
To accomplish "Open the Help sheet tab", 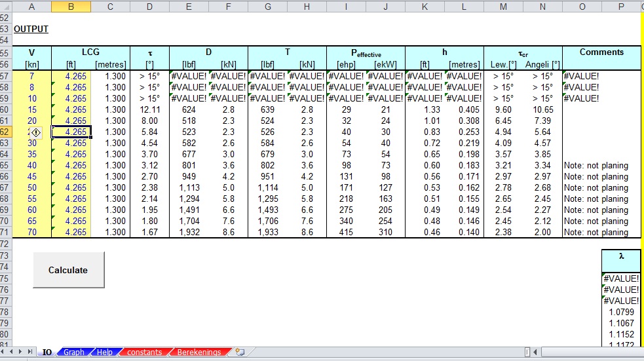I will coord(104,352).
